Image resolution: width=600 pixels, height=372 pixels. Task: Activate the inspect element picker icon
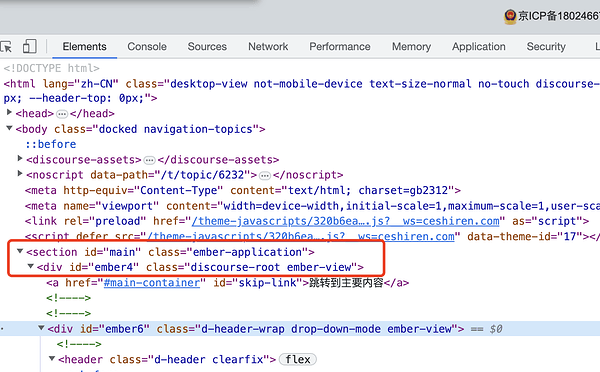coord(6,47)
